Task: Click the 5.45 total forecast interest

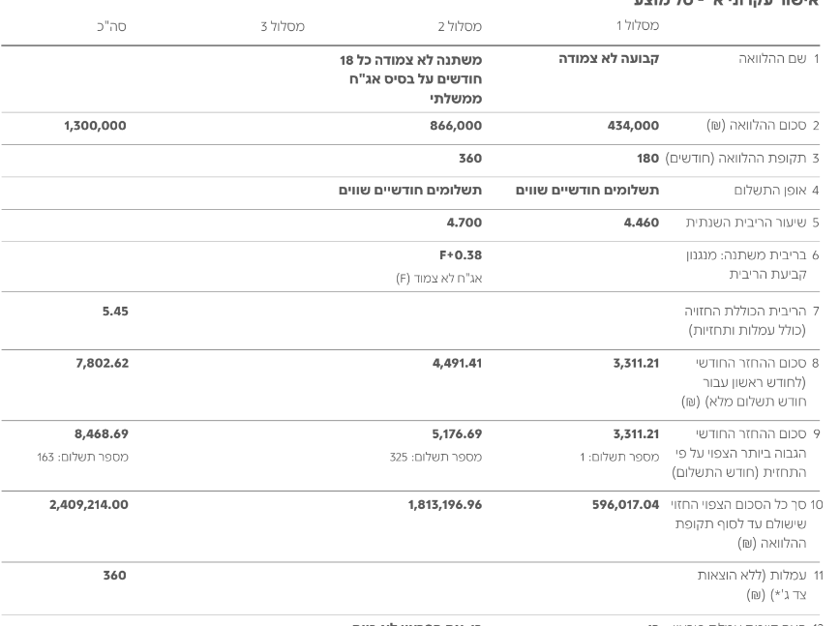Action: [114, 312]
